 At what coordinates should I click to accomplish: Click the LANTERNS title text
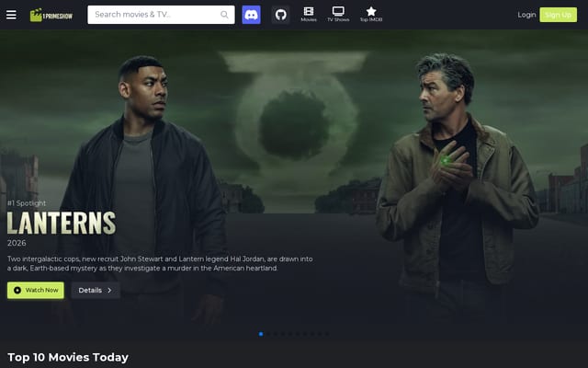[62, 223]
